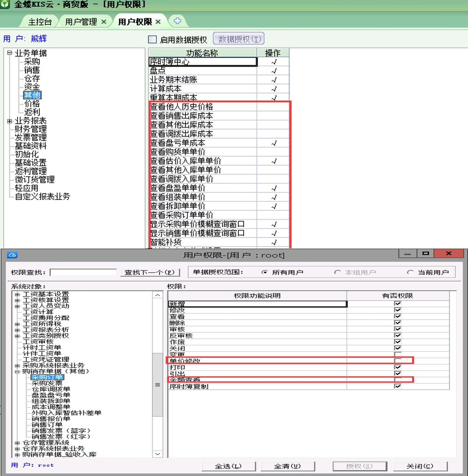Select 销售 in the left tree
The image size is (468, 476).
pos(32,70)
